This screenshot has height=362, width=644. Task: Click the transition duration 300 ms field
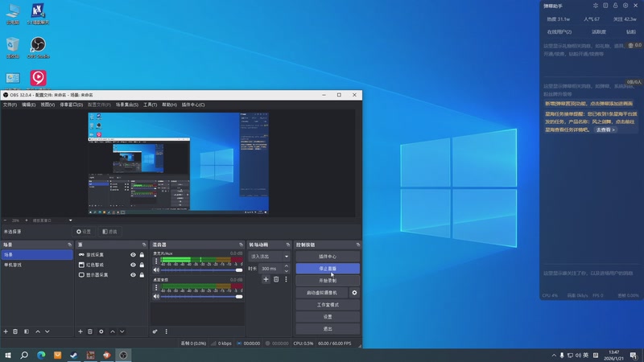pos(271,269)
